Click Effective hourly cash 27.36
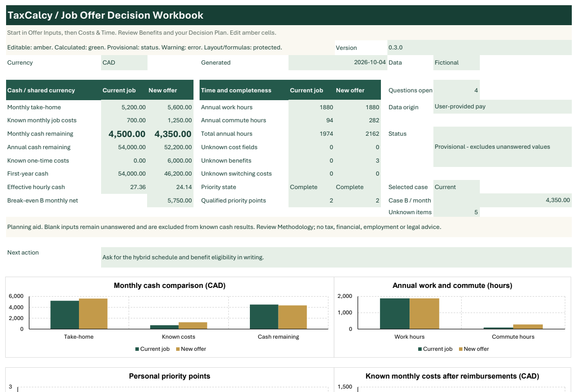Image resolution: width=577 pixels, height=392 pixels. (124, 187)
